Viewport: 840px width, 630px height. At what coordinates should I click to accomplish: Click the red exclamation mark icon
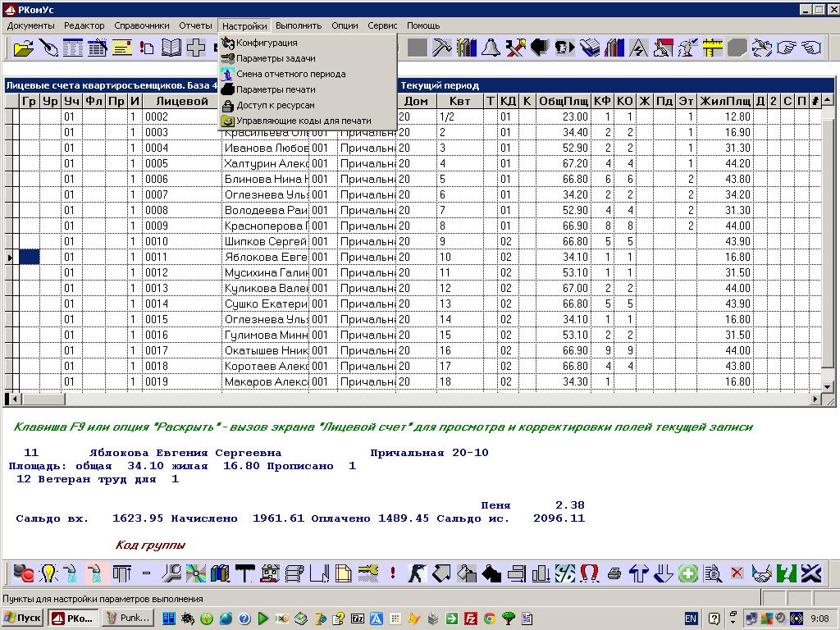[394, 573]
